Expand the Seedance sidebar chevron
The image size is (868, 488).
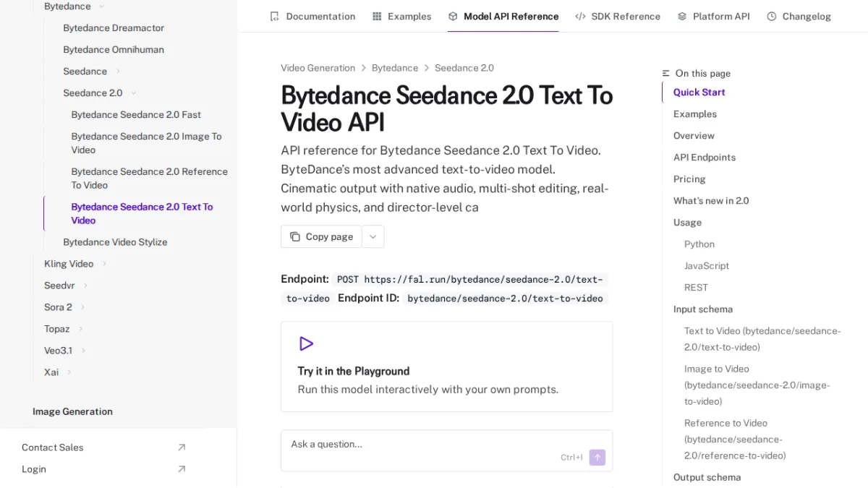click(118, 72)
